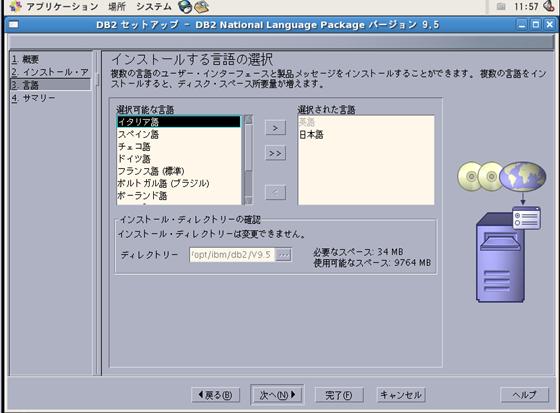Screen dimensions: 560x413
Task: Select step 3. 言語 in sidebar
Action: [x=50, y=85]
